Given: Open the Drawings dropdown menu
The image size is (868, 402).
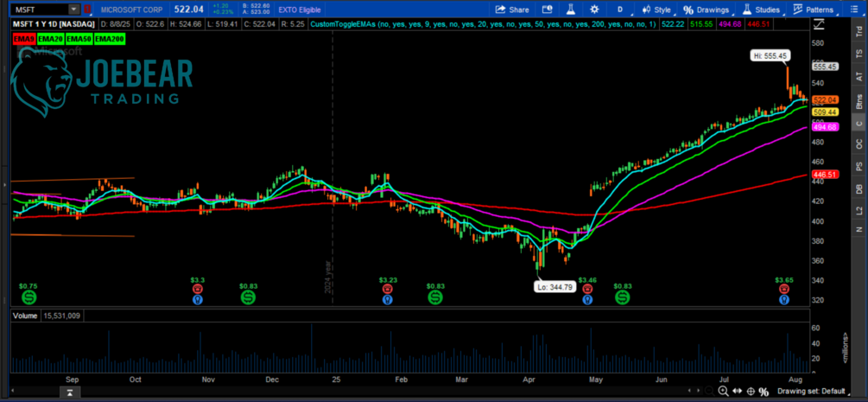Looking at the screenshot, I should coord(706,10).
